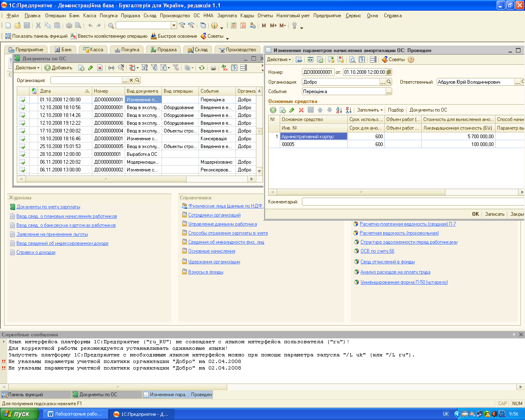
Task: Click the wrench settings icon in main toolbar
Action: point(294,25)
